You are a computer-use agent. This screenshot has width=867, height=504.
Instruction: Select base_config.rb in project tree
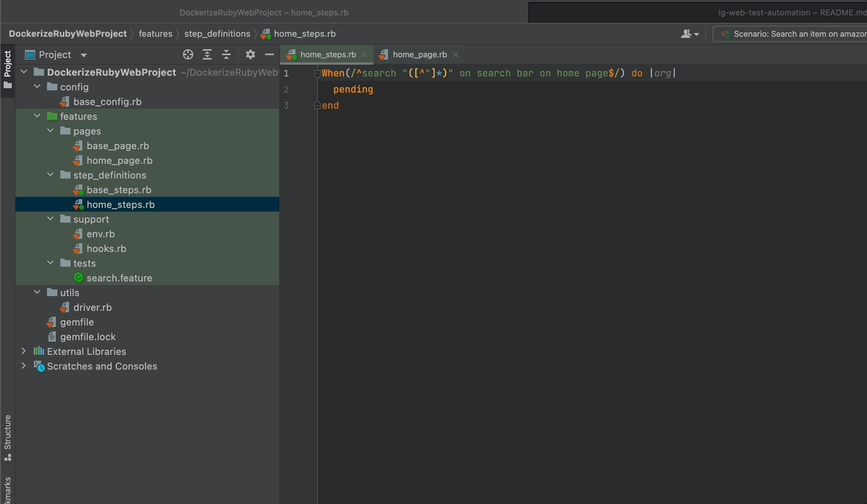(107, 101)
